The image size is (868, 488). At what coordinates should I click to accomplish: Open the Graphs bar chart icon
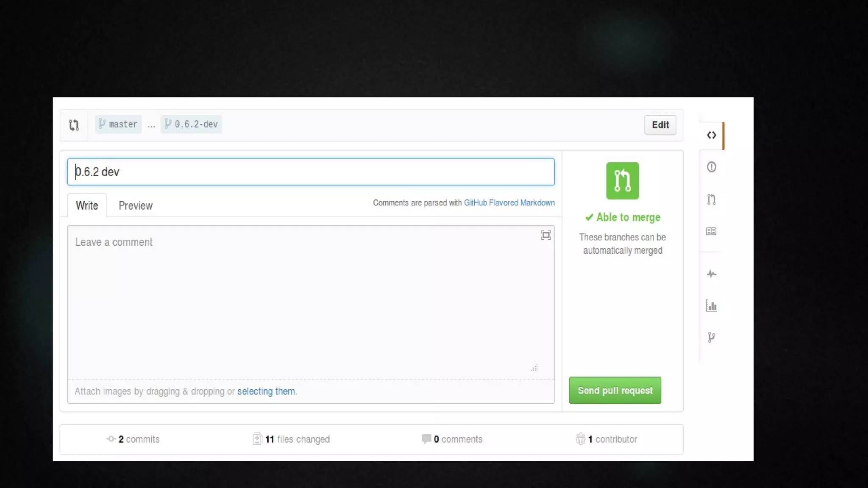pyautogui.click(x=711, y=305)
